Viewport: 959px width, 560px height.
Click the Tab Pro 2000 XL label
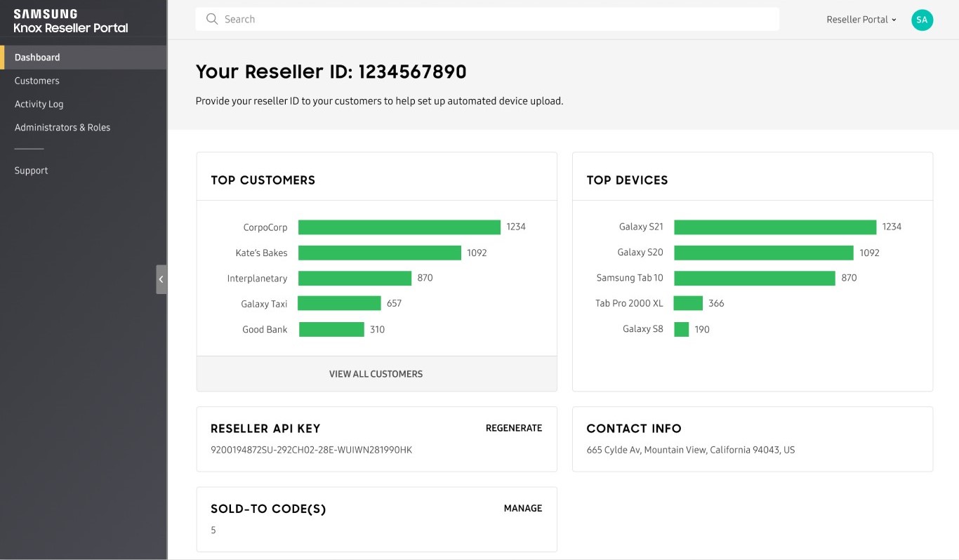pos(629,303)
